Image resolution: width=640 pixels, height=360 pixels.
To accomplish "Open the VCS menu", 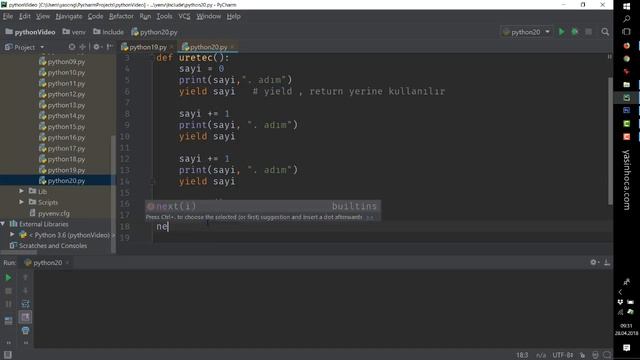I will coord(184,16).
